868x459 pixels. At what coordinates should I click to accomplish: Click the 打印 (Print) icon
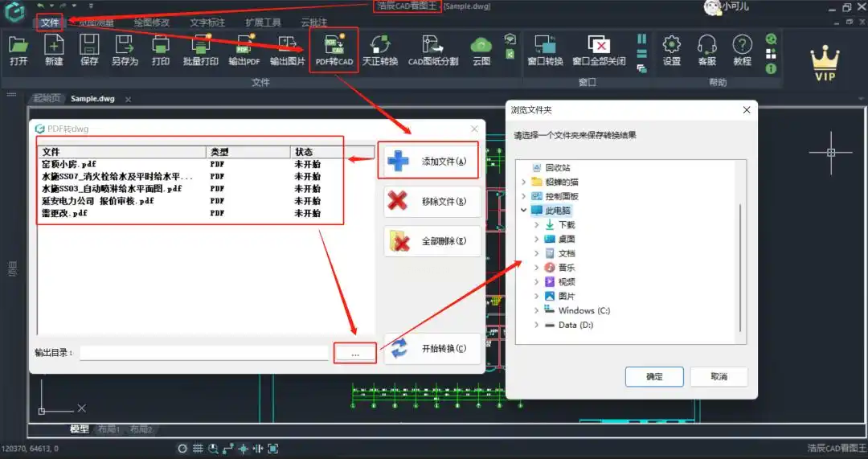[x=161, y=50]
